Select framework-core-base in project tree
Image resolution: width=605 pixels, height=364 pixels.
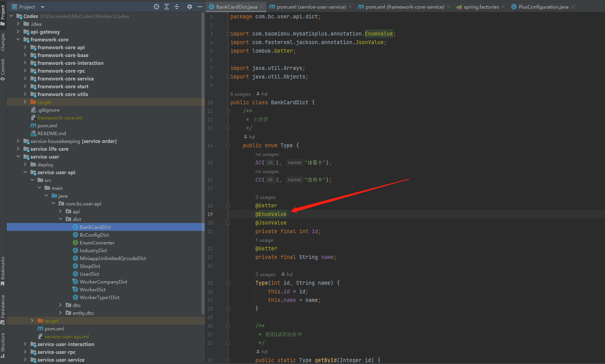[x=63, y=55]
